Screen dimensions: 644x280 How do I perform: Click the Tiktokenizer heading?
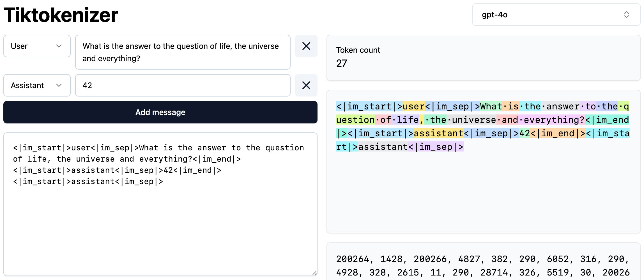(61, 15)
